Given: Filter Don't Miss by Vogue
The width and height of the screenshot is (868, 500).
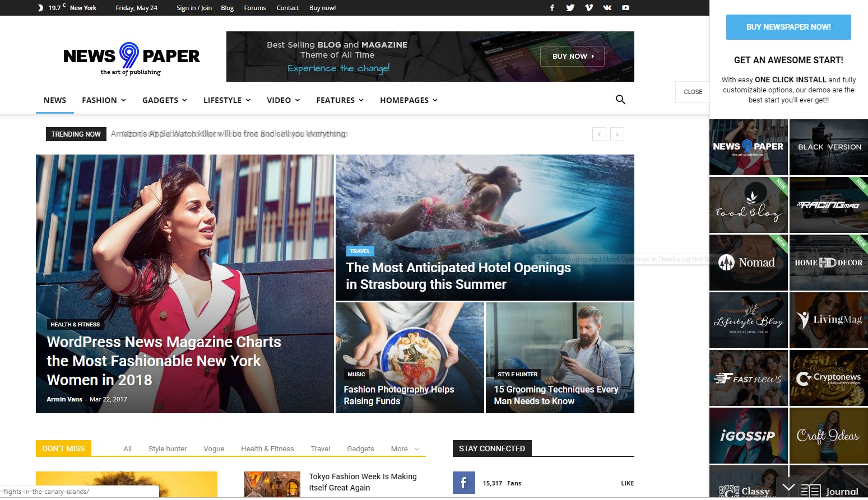Looking at the screenshot, I should [214, 449].
